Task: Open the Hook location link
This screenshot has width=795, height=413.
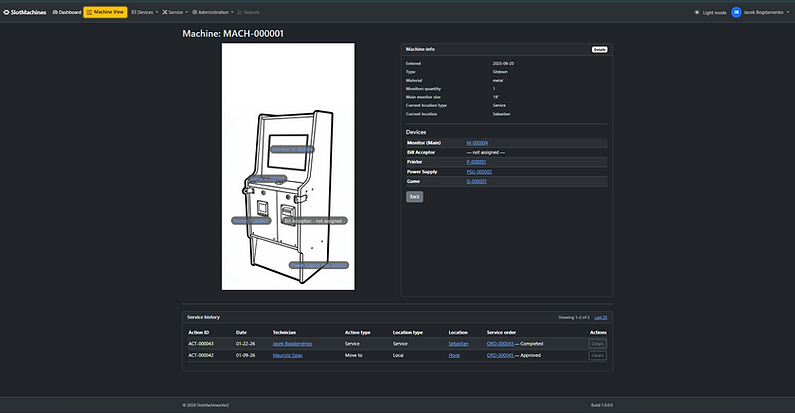Action: click(x=454, y=355)
